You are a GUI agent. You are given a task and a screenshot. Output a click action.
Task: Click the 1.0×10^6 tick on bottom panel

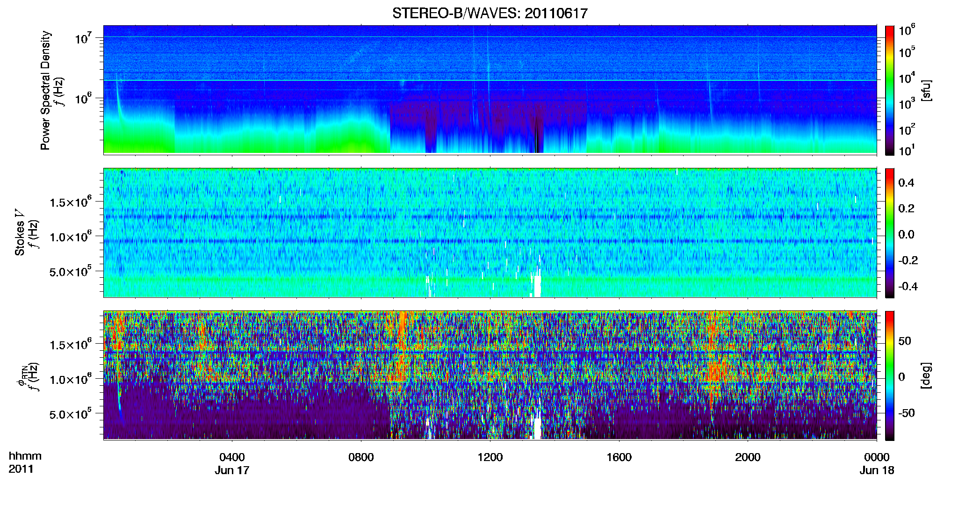coord(71,379)
